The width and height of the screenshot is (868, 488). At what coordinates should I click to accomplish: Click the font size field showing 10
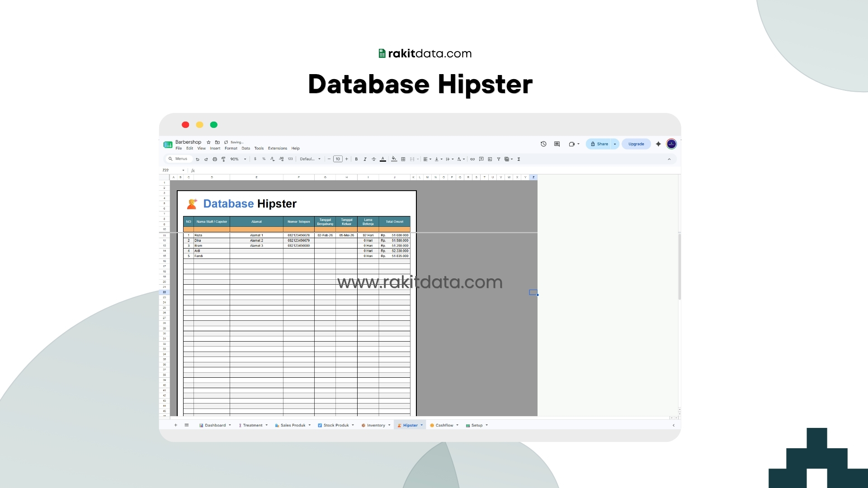click(x=338, y=159)
